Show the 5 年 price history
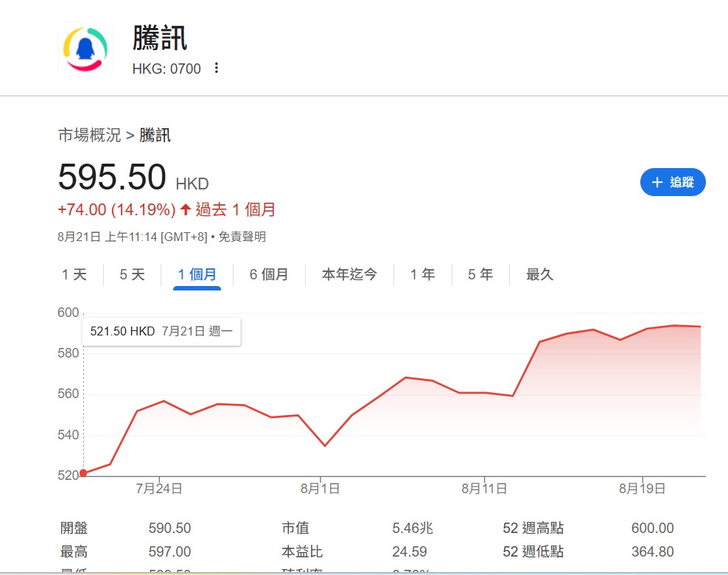Viewport: 728px width, 575px height. 480,275
